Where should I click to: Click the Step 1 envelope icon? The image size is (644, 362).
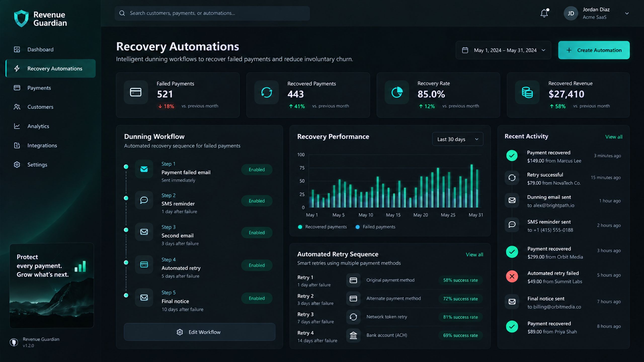click(144, 169)
